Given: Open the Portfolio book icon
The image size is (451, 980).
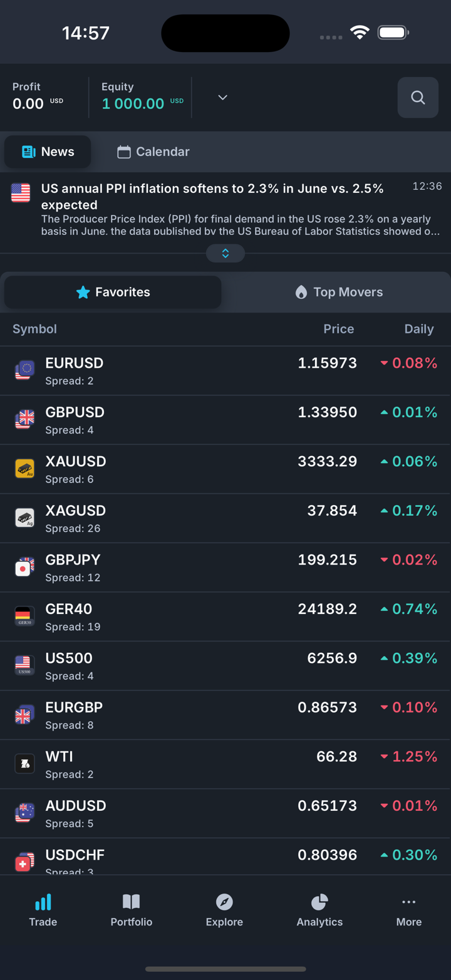Looking at the screenshot, I should point(132,902).
